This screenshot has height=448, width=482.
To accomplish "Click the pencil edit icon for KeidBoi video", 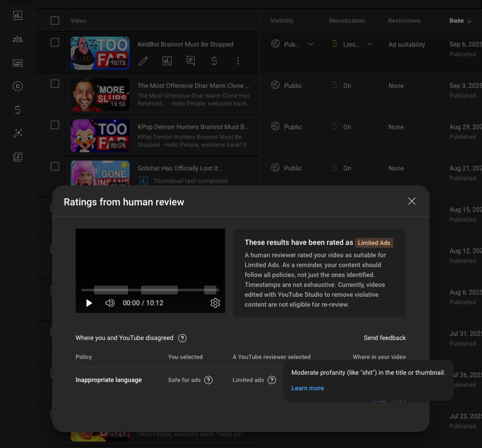I will point(143,61).
